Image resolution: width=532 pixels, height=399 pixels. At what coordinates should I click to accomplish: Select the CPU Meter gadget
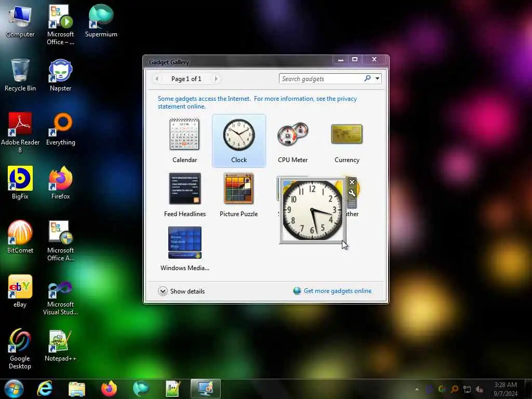click(x=293, y=140)
